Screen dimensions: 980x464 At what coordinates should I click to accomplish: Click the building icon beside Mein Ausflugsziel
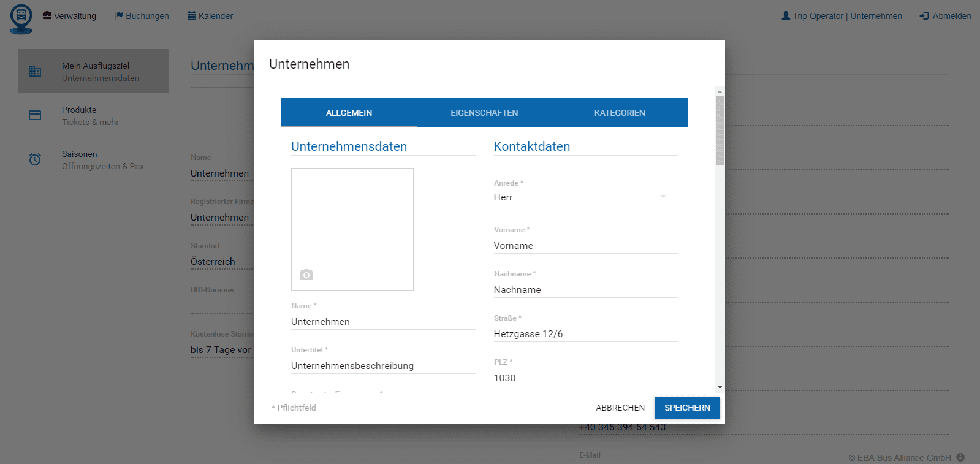click(x=35, y=72)
